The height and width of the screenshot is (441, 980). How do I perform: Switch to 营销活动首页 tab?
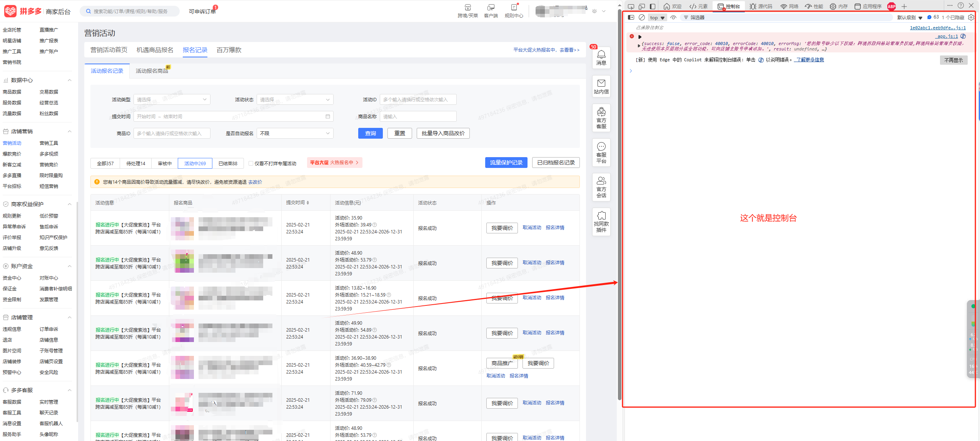tap(109, 50)
